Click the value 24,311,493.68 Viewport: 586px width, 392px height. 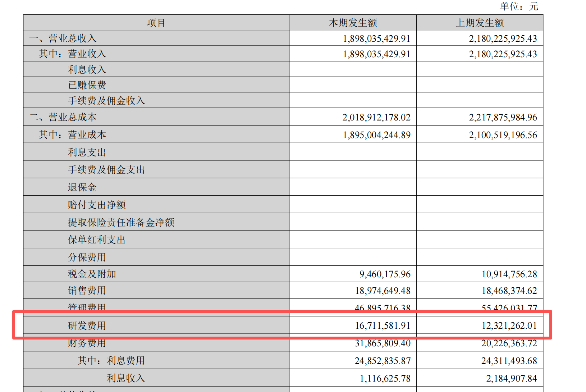click(x=509, y=361)
